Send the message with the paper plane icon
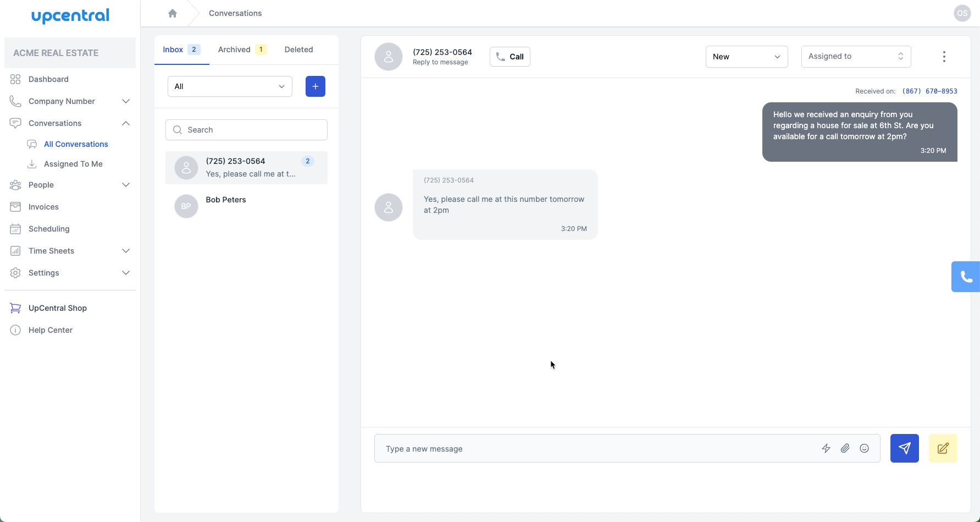Screen dimensions: 980x522 (904, 448)
